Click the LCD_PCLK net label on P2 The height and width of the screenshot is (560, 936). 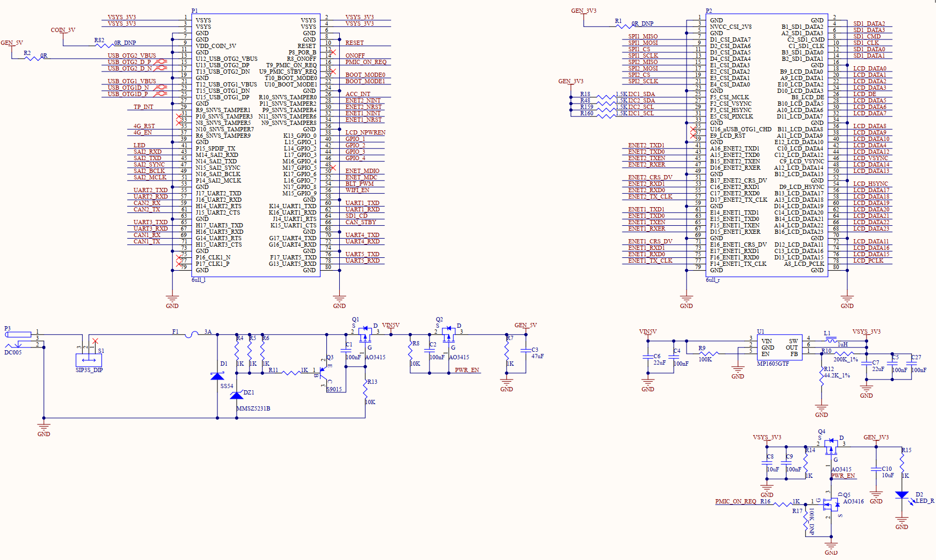coord(868,261)
